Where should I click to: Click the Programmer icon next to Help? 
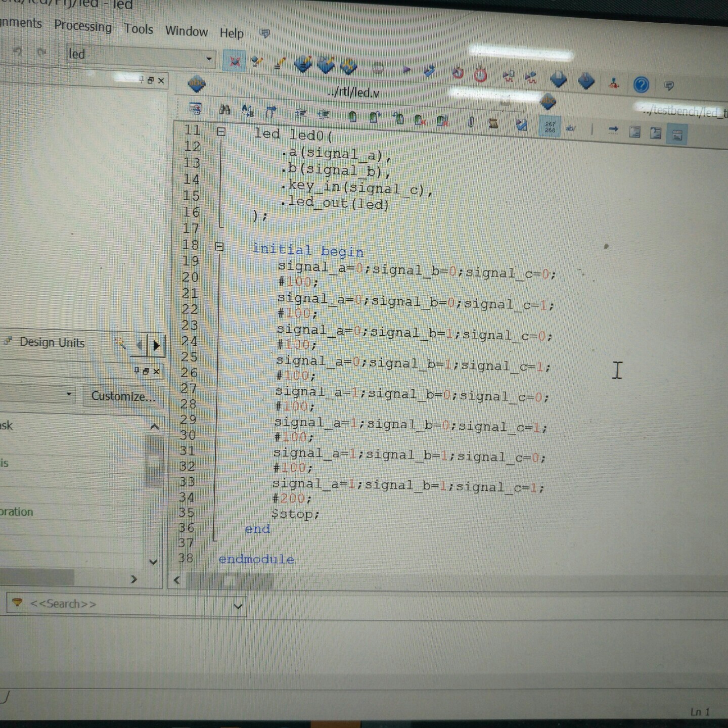coord(614,83)
